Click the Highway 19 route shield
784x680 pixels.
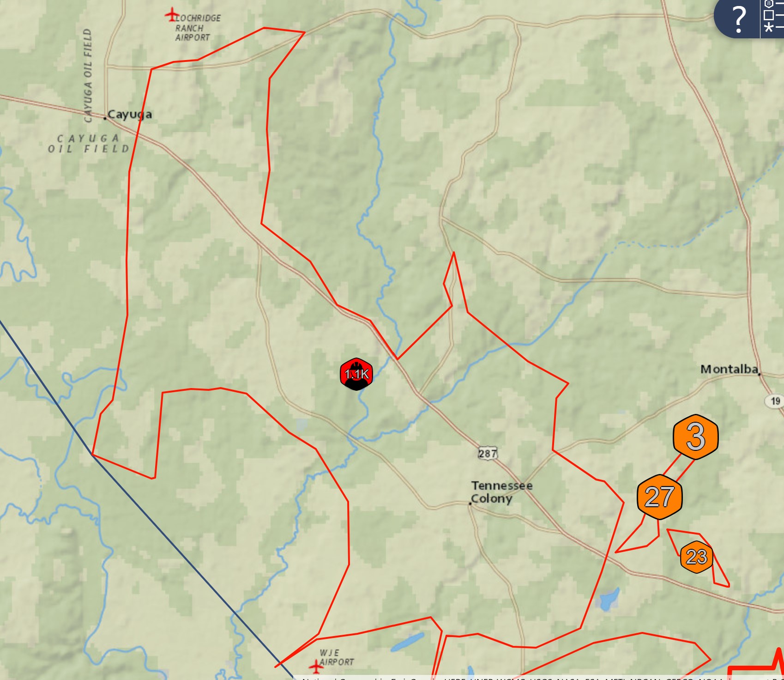click(775, 401)
